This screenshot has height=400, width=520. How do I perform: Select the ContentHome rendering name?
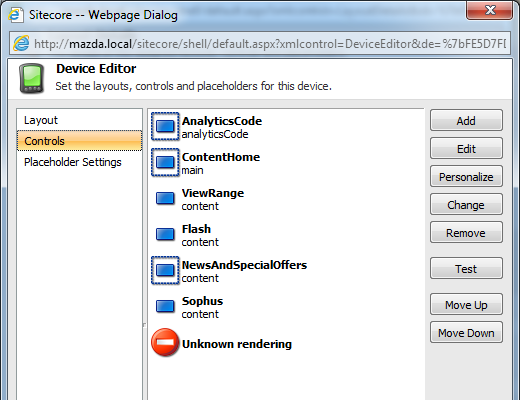pyautogui.click(x=221, y=157)
